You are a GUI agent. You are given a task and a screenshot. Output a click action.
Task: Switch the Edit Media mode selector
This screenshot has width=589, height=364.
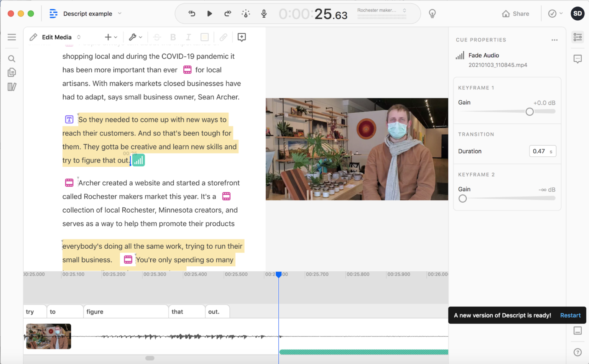click(61, 37)
